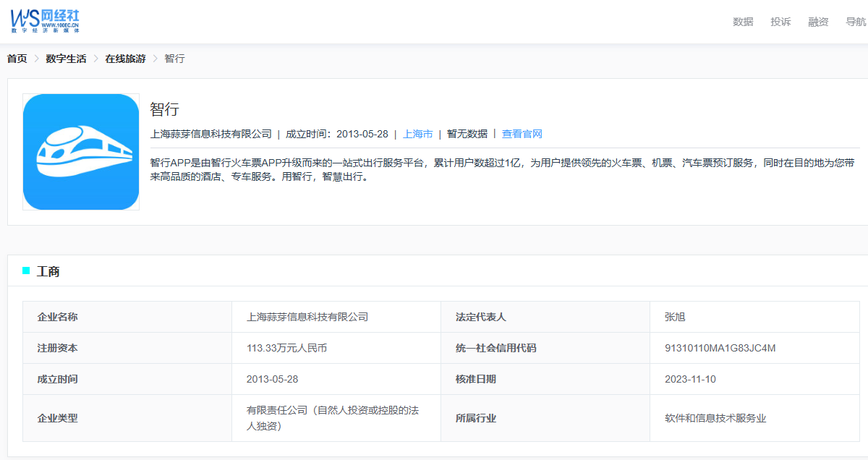
Task: Click the 查看官网 link
Action: (x=522, y=134)
